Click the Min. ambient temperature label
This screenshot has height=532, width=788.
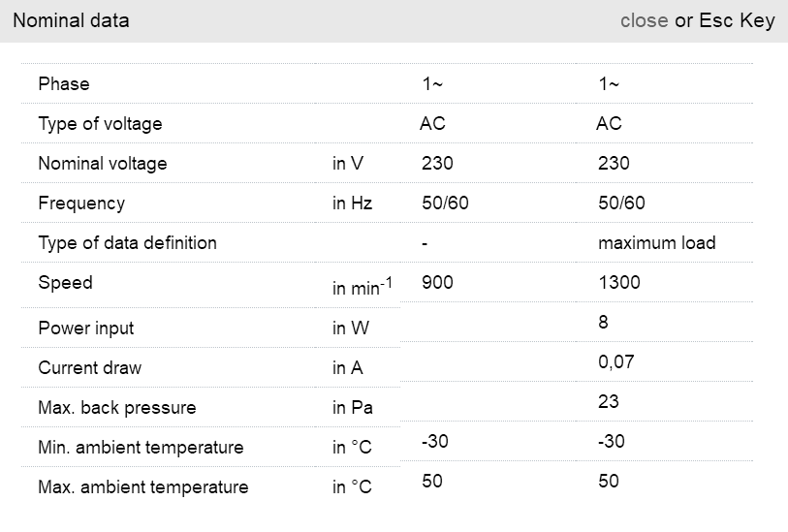click(141, 448)
